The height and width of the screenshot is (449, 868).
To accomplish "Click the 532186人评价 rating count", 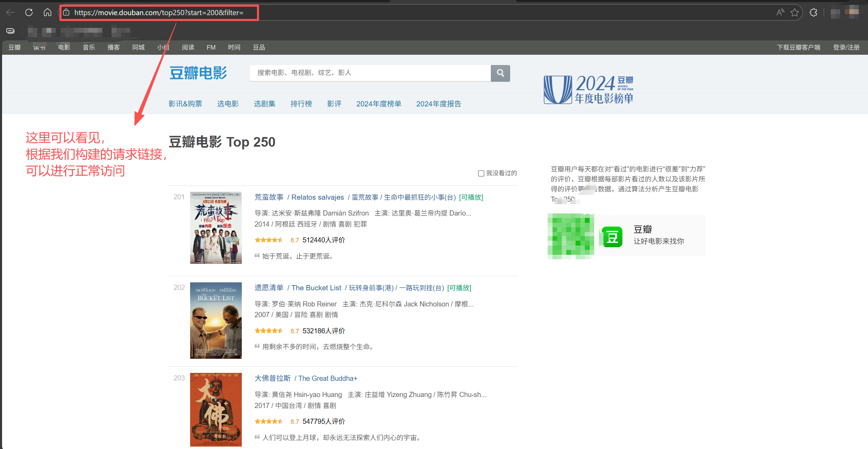I will [x=324, y=331].
